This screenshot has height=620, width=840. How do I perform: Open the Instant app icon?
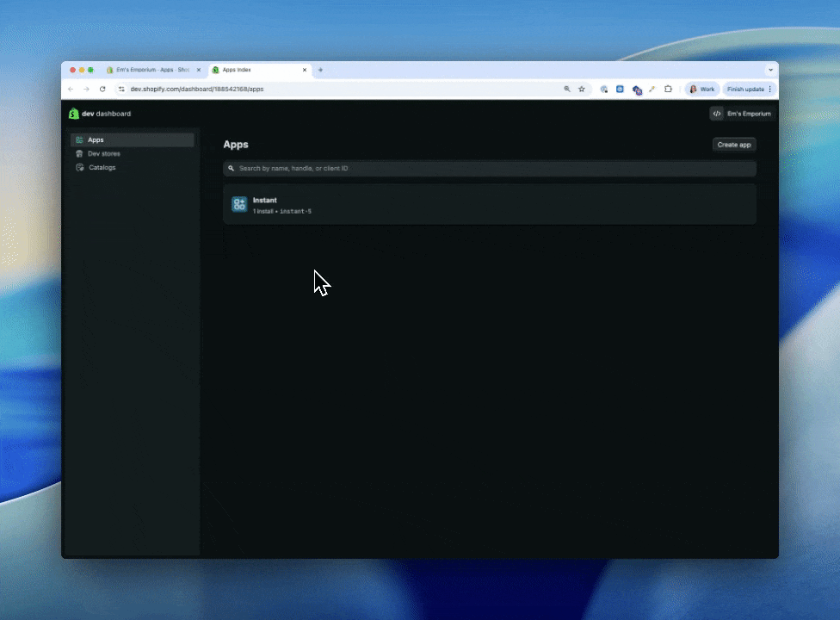239,204
